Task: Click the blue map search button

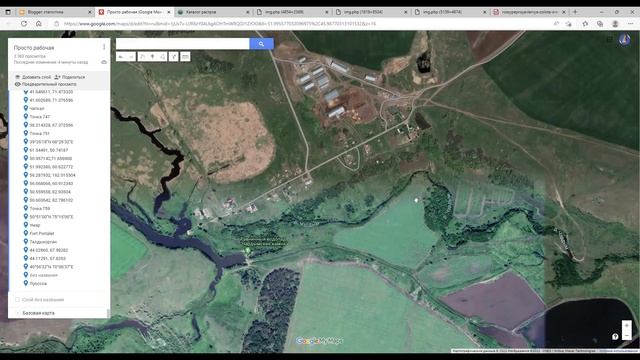Action: (261, 44)
